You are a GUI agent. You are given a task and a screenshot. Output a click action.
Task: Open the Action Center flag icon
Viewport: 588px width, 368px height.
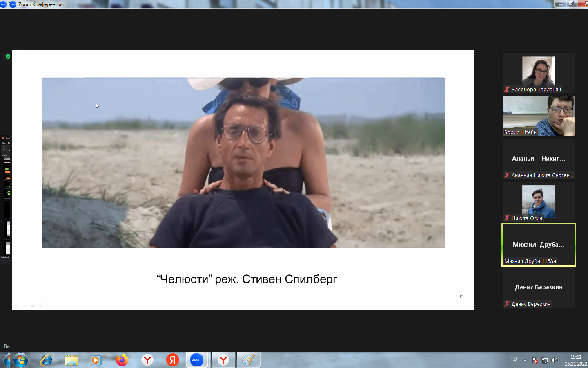535,360
